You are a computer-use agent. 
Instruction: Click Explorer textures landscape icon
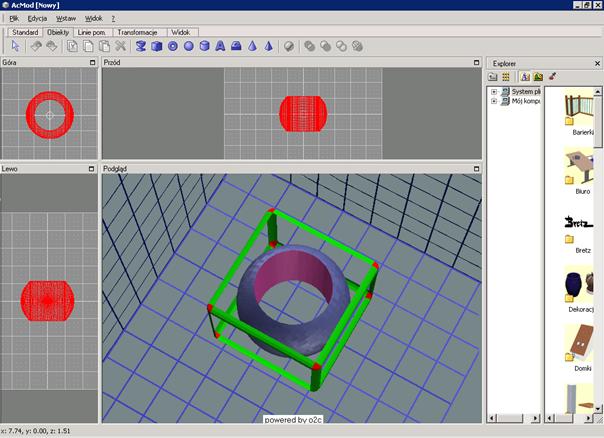(x=538, y=77)
